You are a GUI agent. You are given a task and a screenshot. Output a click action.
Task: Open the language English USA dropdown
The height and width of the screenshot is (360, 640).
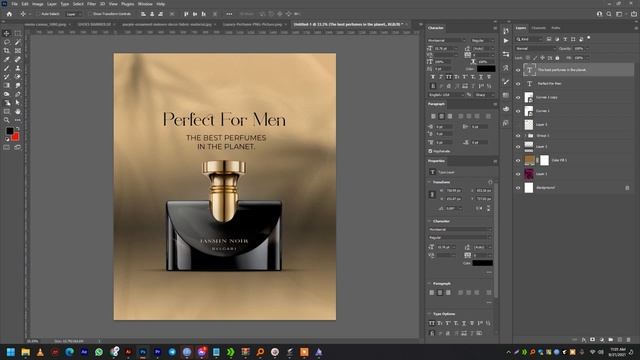coord(446,95)
